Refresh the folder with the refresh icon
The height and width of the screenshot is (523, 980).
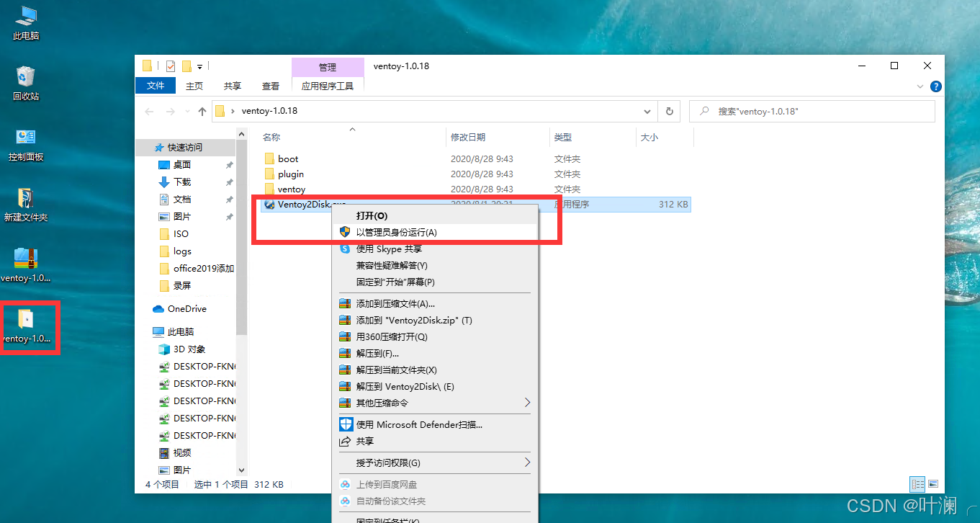[668, 111]
